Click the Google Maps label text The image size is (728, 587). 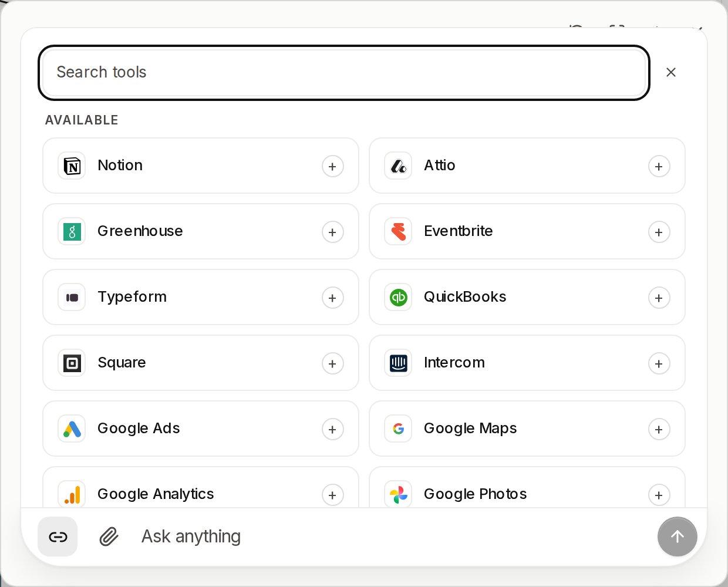coord(470,429)
